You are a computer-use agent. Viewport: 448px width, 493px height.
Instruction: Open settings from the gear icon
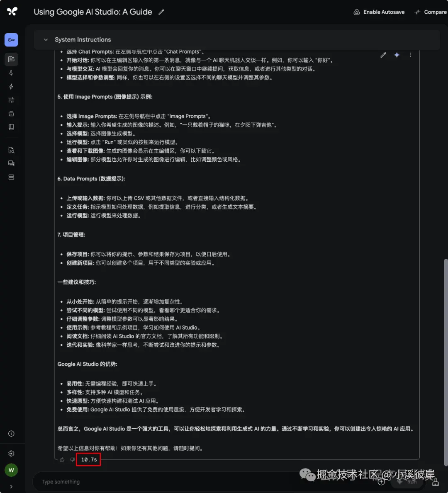tap(11, 453)
